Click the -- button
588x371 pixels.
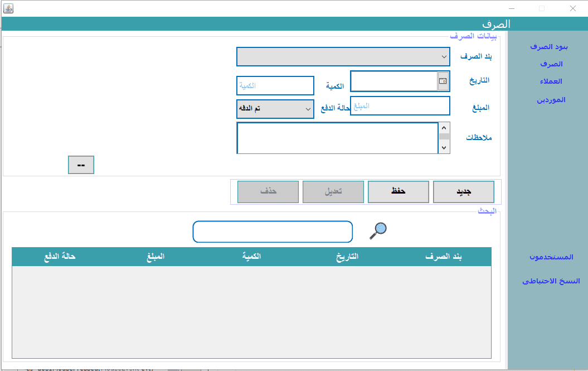point(81,165)
